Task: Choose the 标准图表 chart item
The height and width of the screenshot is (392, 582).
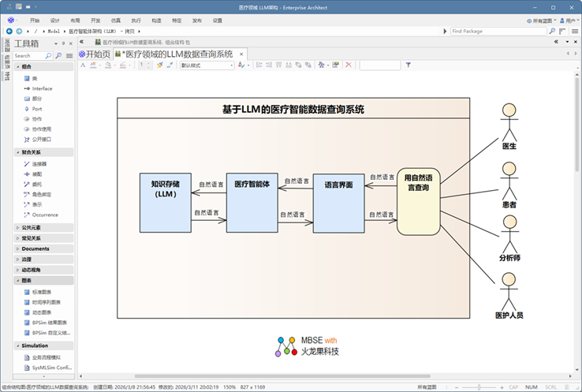Action: 41,292
